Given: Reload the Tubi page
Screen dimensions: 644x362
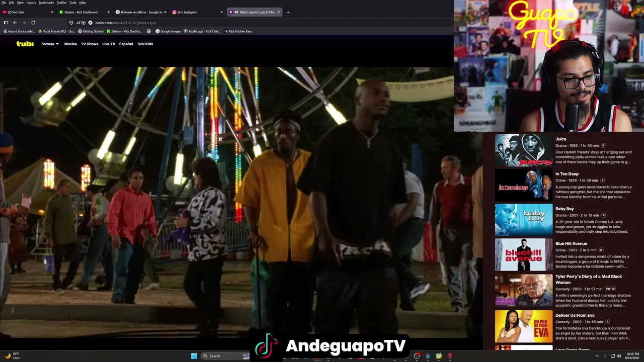Looking at the screenshot, I should (x=33, y=23).
